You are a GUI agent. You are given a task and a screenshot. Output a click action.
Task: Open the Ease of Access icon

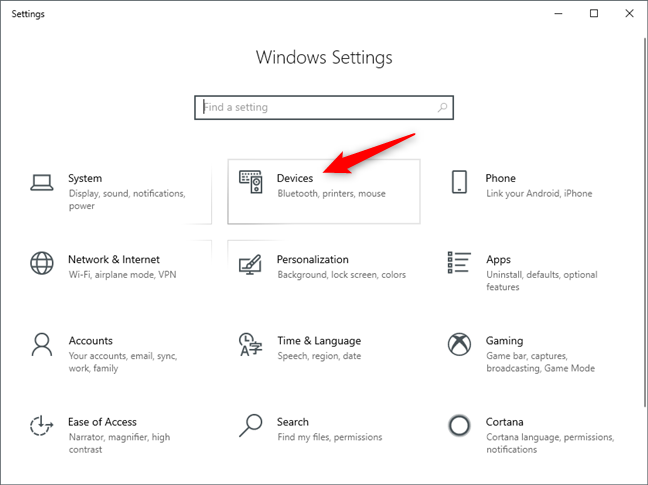click(41, 426)
